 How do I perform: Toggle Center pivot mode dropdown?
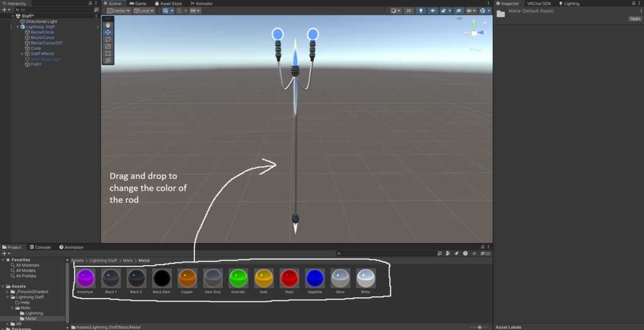(x=119, y=11)
